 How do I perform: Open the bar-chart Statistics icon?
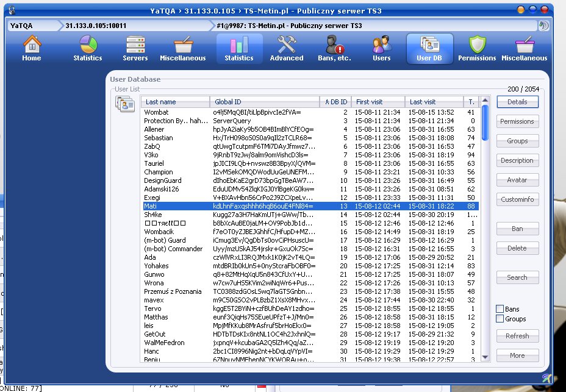click(x=239, y=49)
